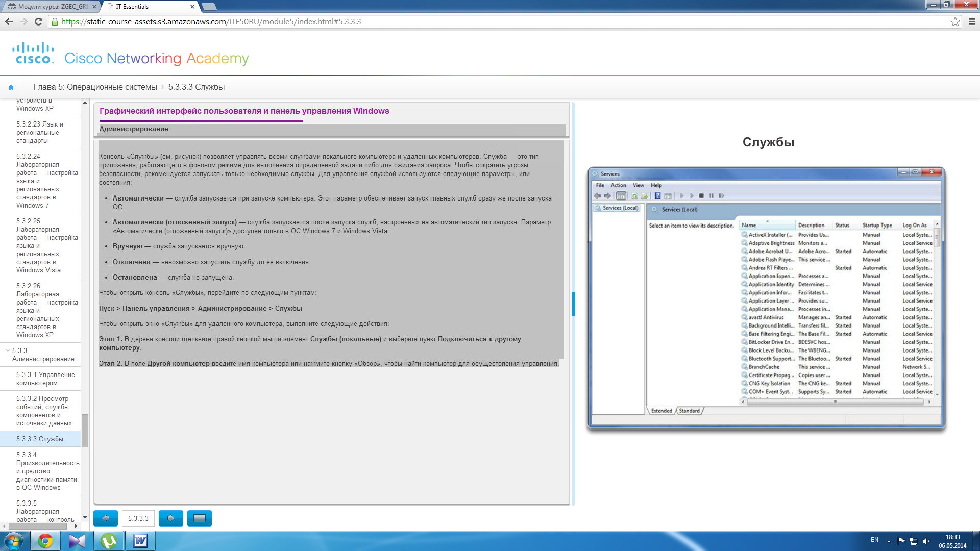Open 5.3.3.1 Управление компьютером
This screenshot has width=980, height=551.
tap(40, 379)
